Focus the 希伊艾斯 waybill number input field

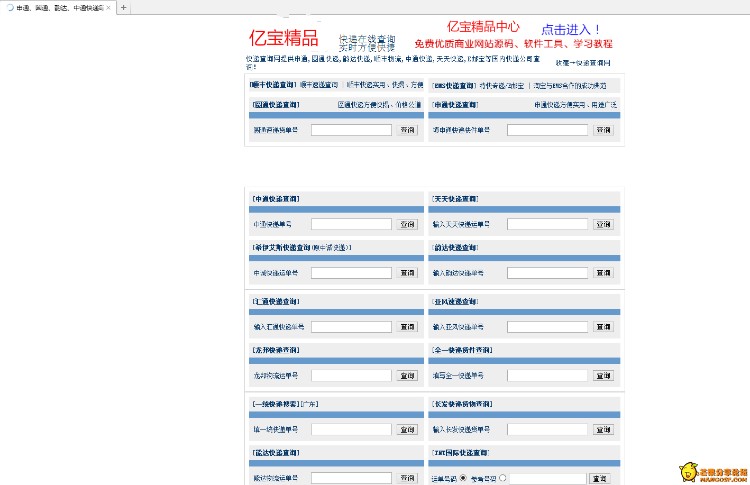coord(351,273)
